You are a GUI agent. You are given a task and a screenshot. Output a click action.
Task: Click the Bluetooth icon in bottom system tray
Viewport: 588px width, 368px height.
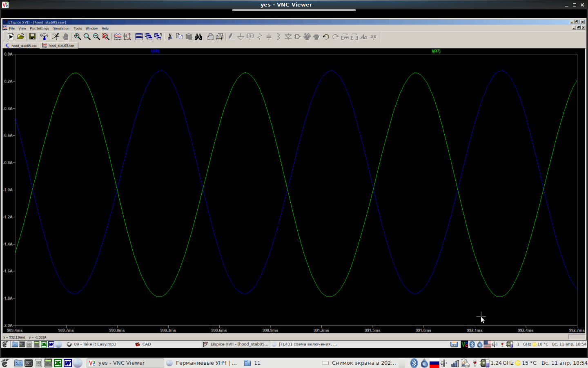tap(414, 363)
